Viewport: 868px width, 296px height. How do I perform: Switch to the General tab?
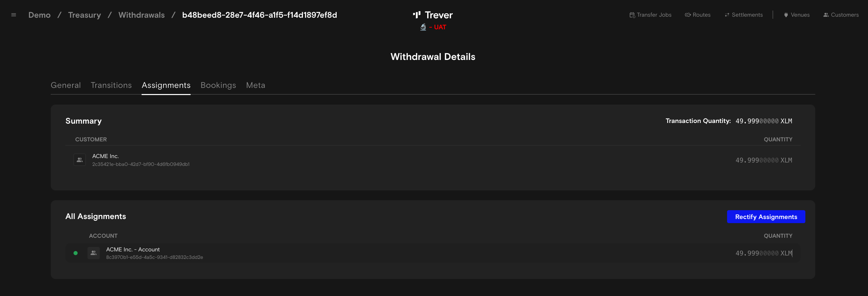[x=66, y=85]
